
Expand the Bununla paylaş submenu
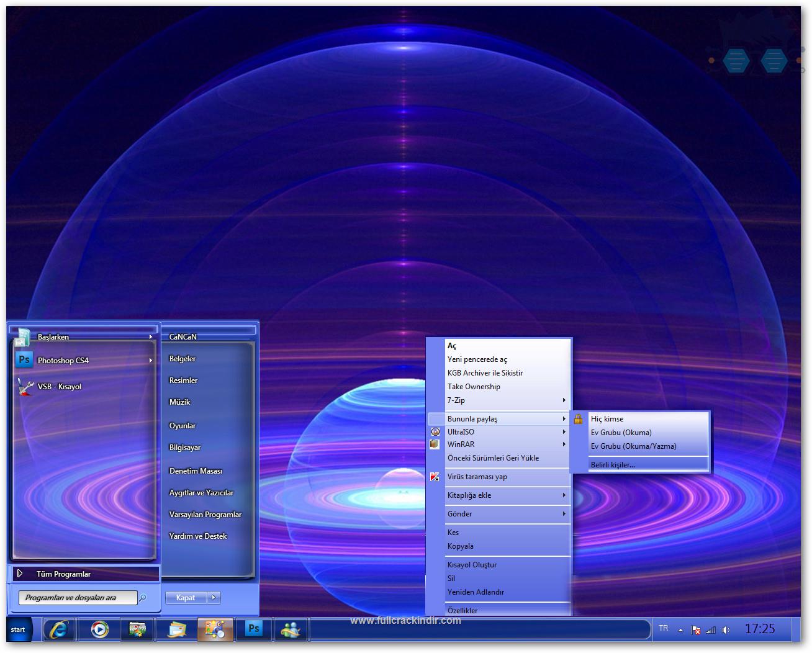[498, 419]
